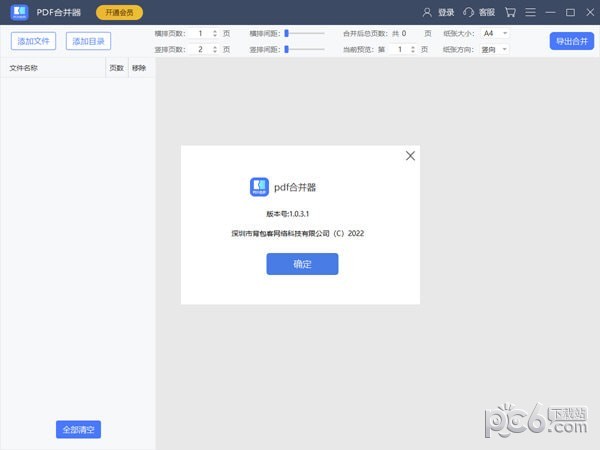Screen dimensions: 600x450
Task: Click the 文件名称 column header
Action: point(23,68)
